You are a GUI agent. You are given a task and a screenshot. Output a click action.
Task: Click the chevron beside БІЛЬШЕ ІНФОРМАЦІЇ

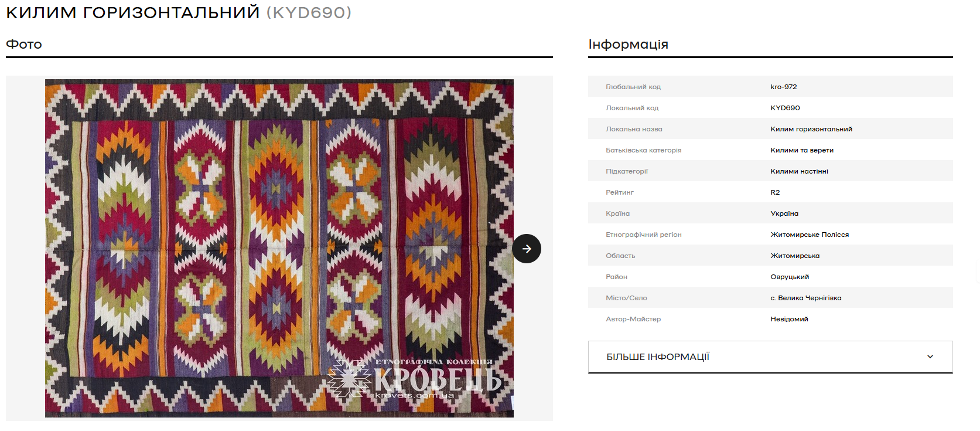pos(930,357)
